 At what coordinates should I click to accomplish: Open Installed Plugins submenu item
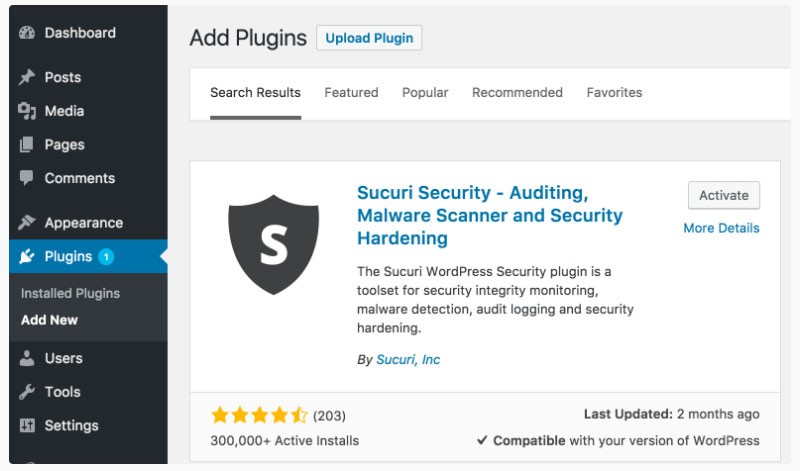tap(70, 293)
